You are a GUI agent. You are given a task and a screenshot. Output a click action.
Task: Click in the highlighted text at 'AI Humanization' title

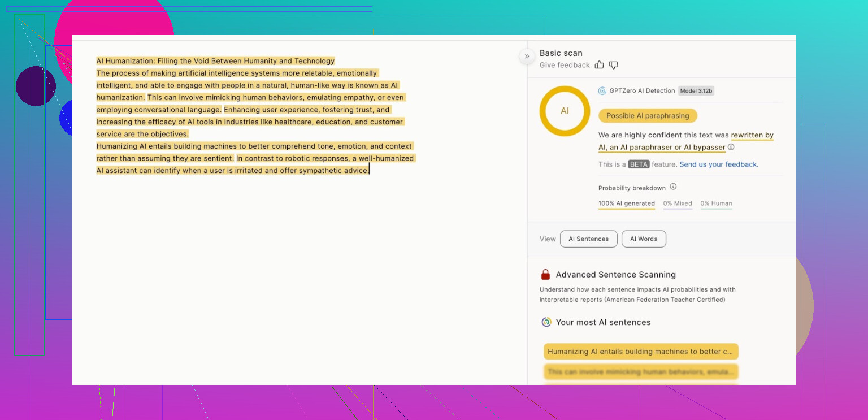point(215,61)
